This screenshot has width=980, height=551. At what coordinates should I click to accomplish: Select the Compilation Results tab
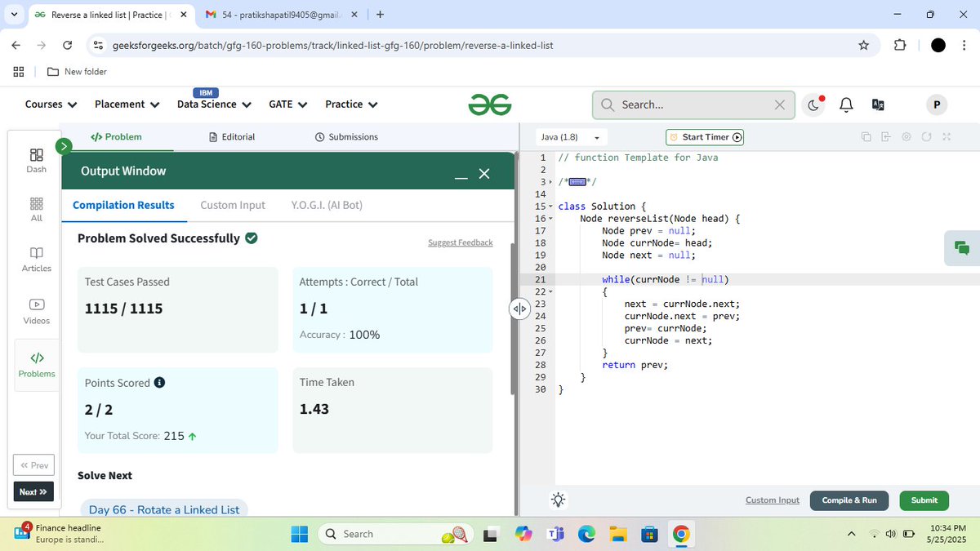(x=123, y=205)
